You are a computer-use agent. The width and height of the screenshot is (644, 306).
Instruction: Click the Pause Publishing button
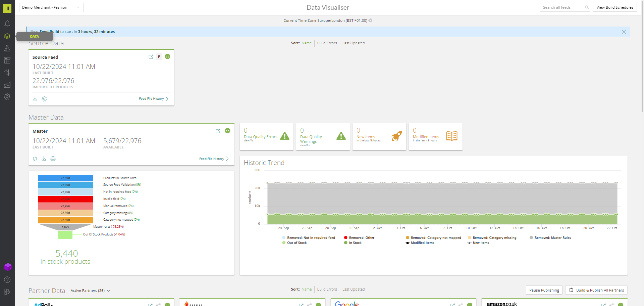pos(544,290)
